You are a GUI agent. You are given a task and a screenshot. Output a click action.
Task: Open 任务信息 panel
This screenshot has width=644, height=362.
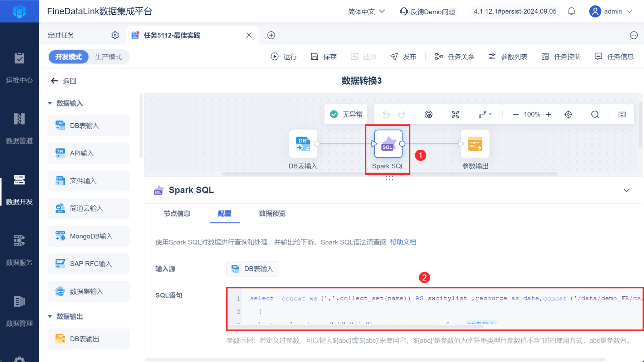coord(614,56)
